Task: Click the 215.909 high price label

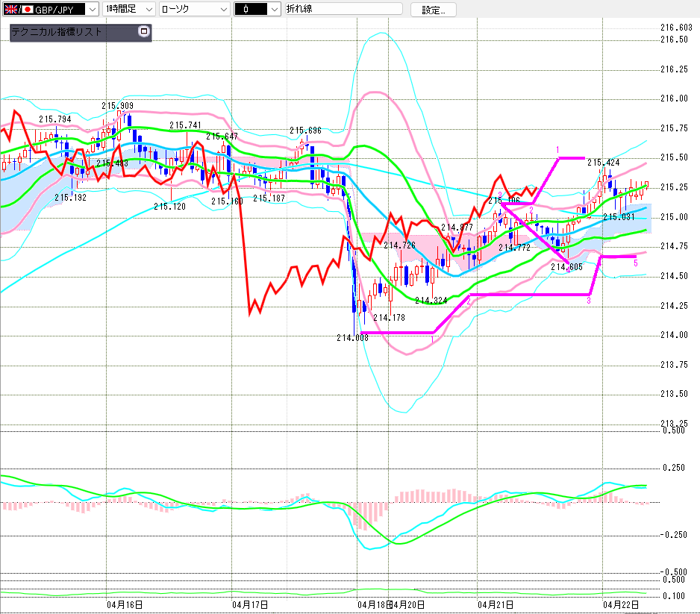Action: tap(118, 106)
